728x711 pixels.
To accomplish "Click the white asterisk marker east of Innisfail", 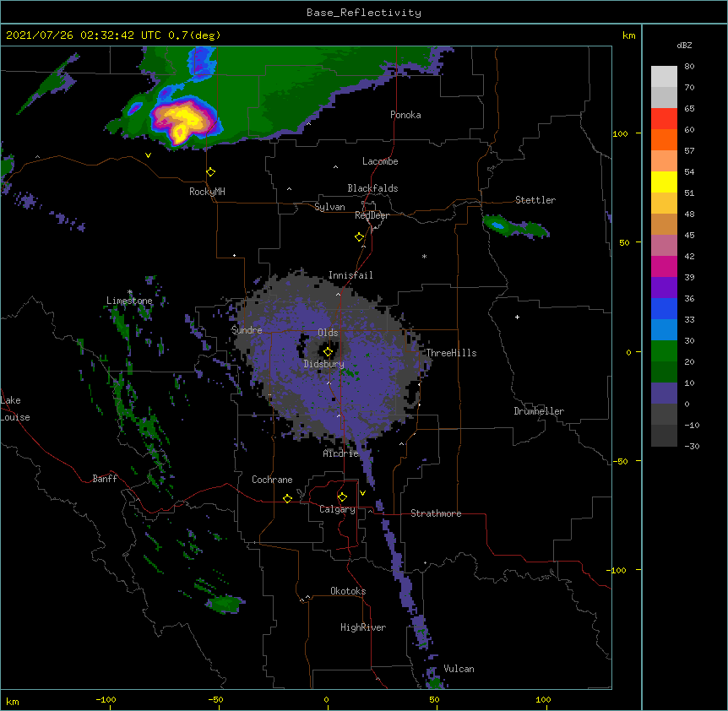I will (x=424, y=256).
